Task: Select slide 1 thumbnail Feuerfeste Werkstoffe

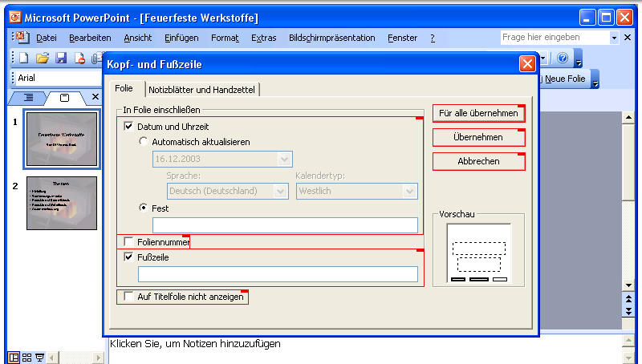Action: click(62, 139)
